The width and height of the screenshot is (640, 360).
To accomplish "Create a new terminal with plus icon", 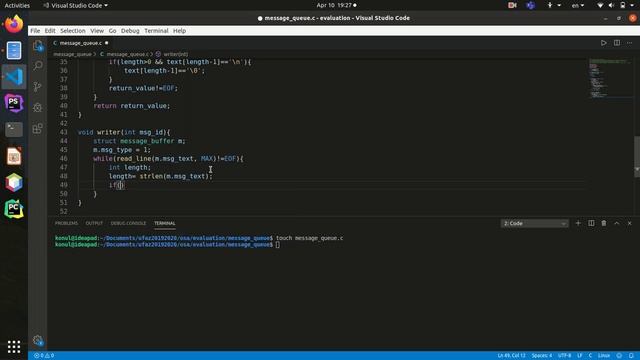I will (x=578, y=223).
